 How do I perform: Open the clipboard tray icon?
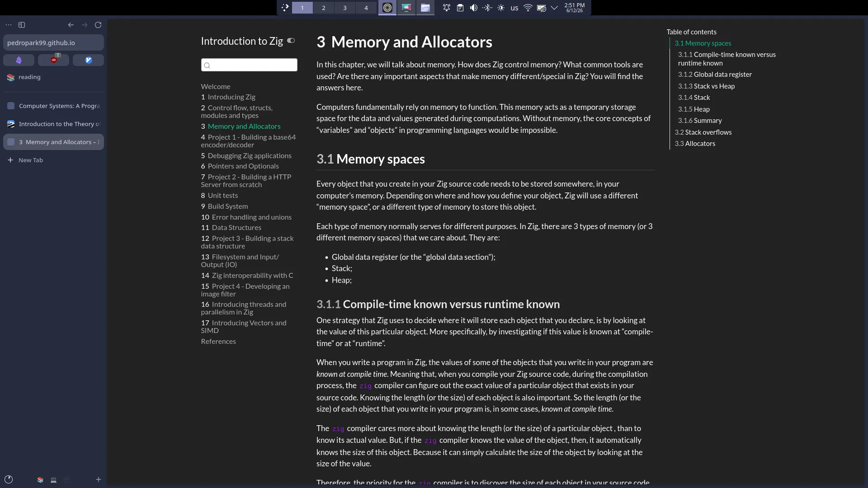coord(460,8)
